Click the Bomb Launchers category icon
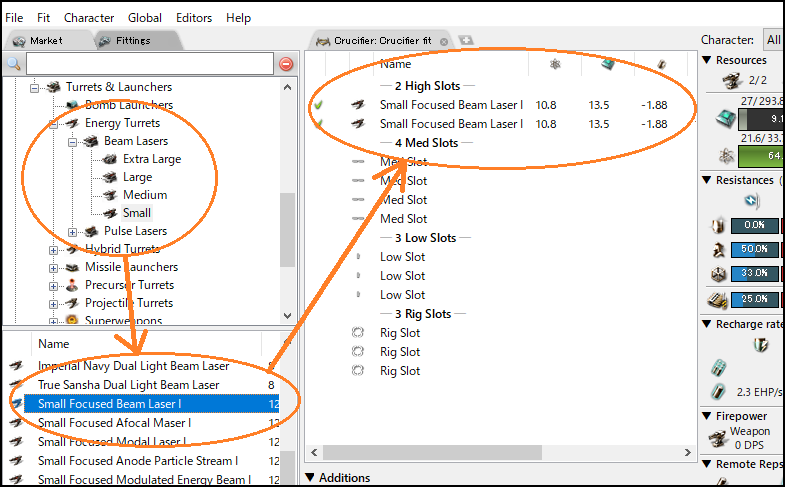Image resolution: width=785 pixels, height=487 pixels. [73, 105]
